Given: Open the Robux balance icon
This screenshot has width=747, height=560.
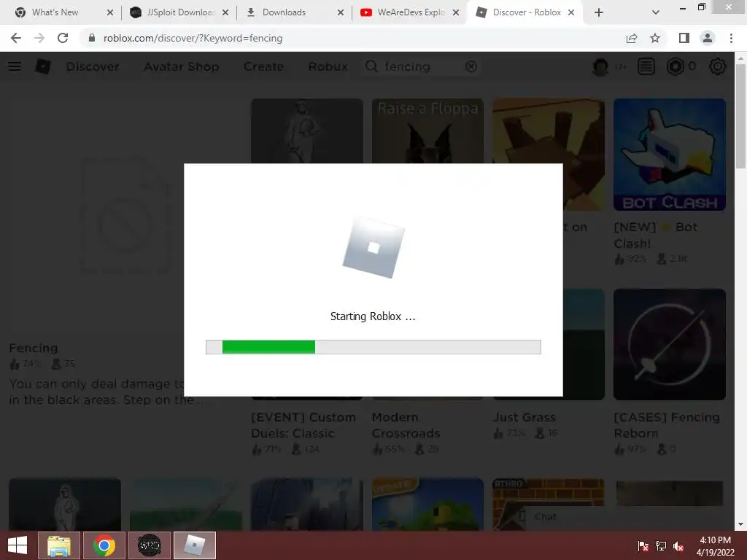Looking at the screenshot, I should coord(675,66).
